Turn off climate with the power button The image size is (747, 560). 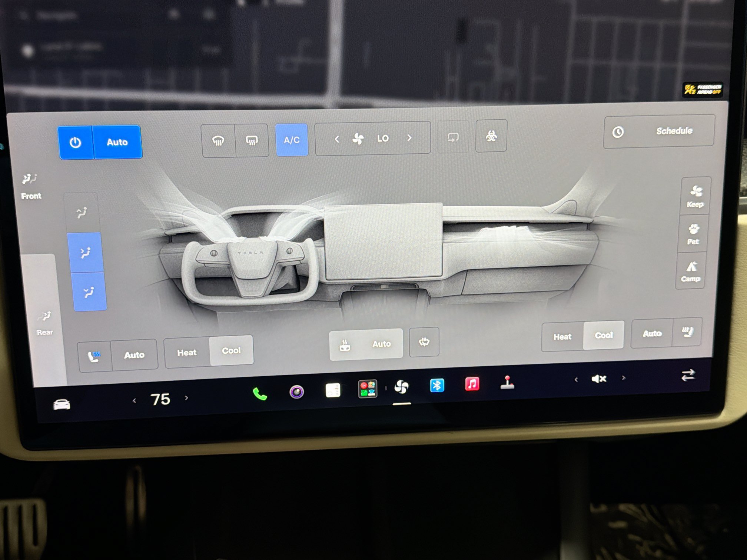76,143
